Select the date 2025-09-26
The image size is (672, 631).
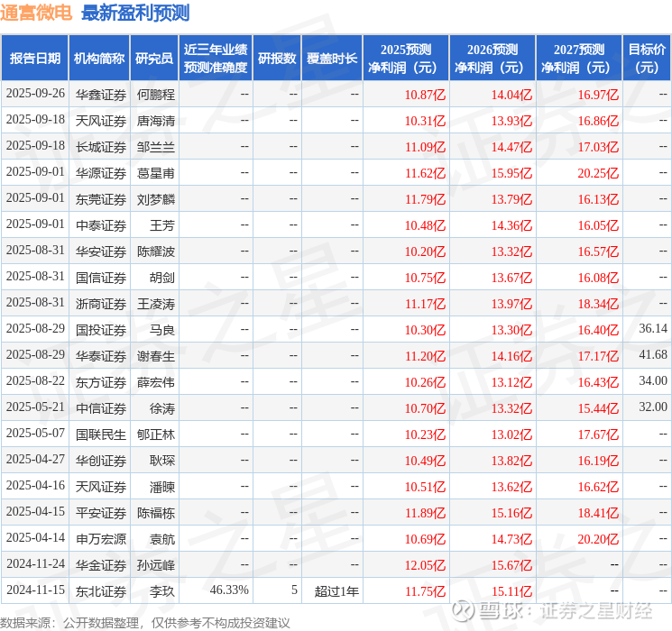click(x=35, y=94)
